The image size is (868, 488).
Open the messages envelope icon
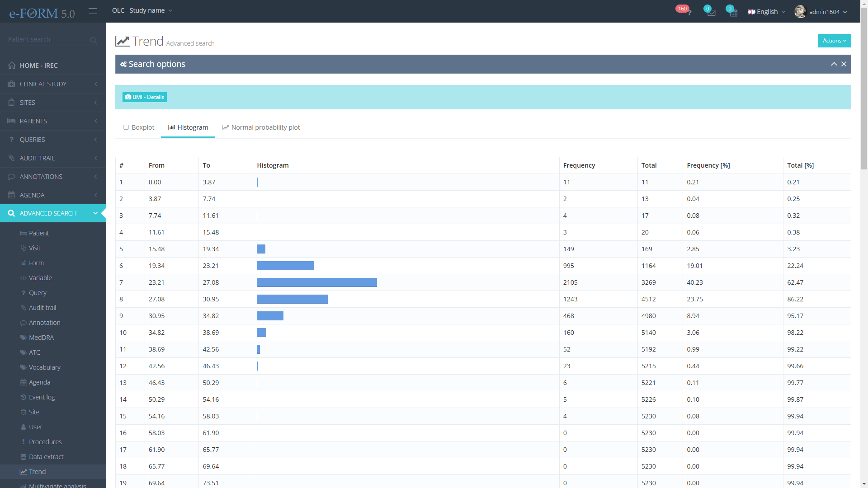coord(711,12)
